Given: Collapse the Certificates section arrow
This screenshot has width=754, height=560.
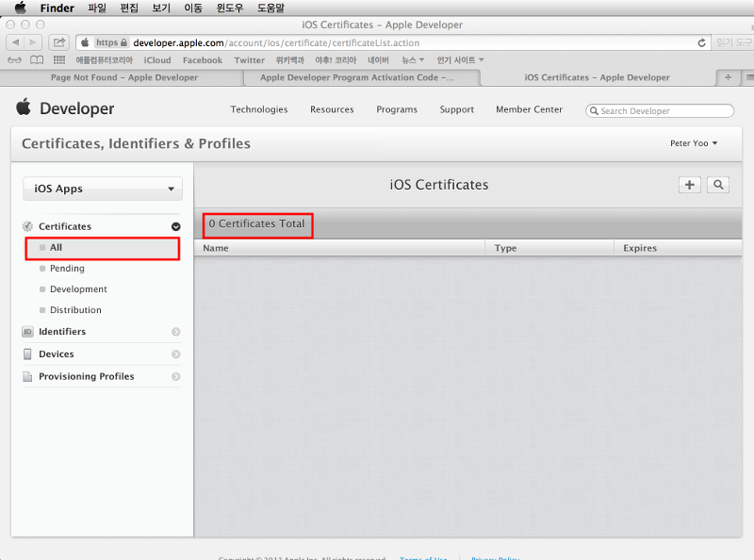Looking at the screenshot, I should [x=176, y=226].
